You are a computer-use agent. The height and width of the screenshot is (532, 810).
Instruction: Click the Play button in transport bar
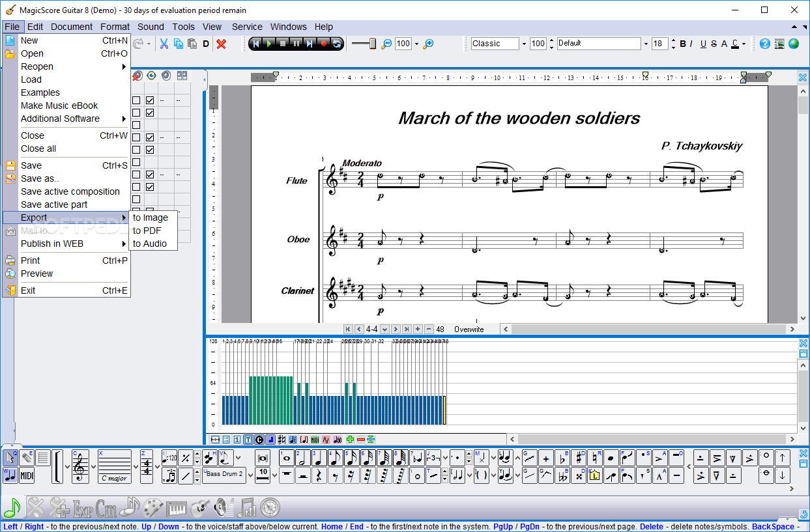click(269, 44)
